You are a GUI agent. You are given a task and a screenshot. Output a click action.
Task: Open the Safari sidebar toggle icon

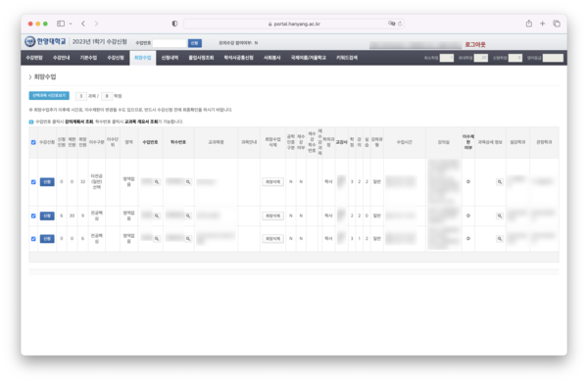pos(61,24)
